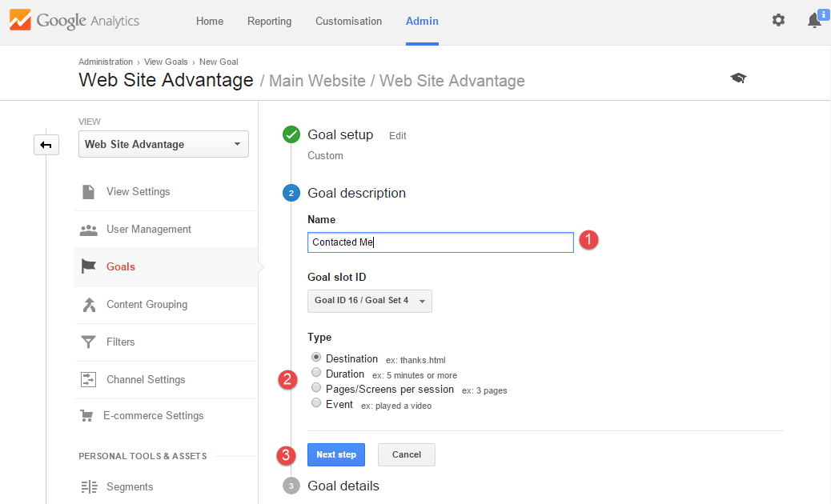Click the View Settings document icon

89,192
